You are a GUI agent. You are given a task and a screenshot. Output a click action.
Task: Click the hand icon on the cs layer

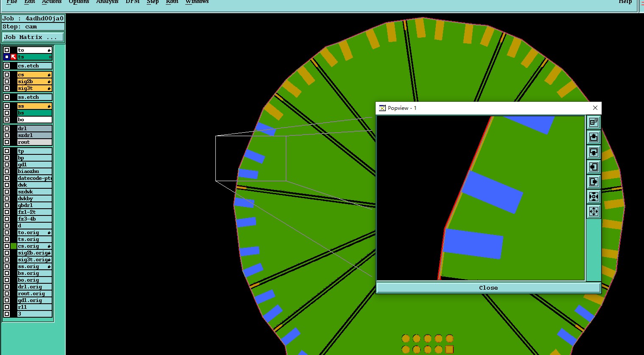[49, 75]
